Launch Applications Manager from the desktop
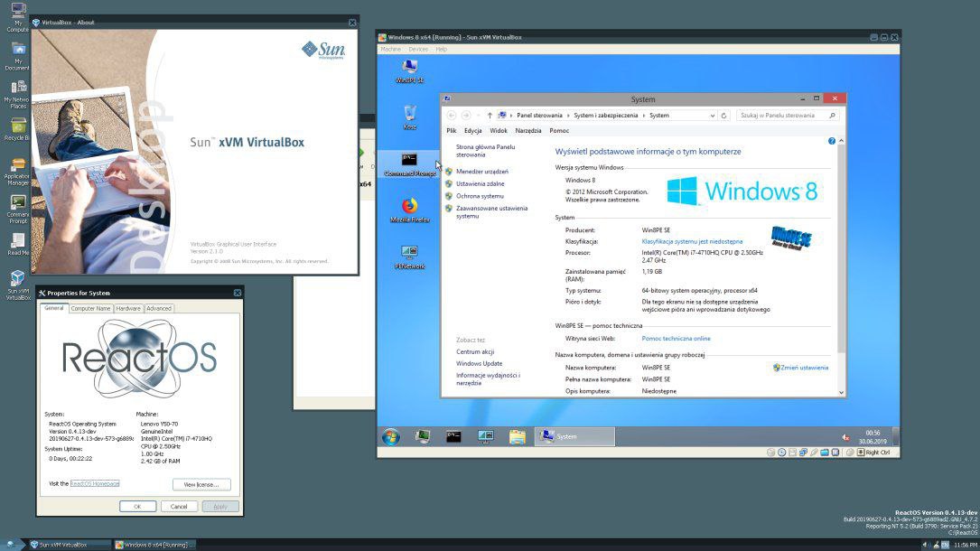980x551 pixels. 17,172
